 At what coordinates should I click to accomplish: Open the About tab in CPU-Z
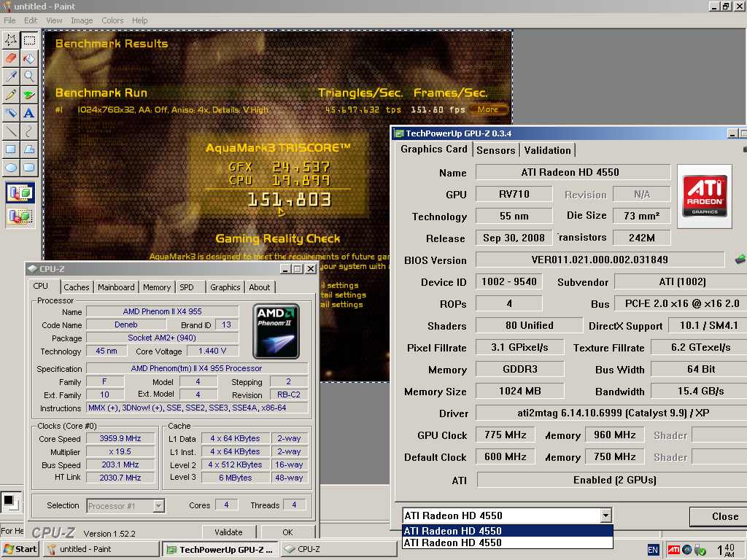pos(259,287)
